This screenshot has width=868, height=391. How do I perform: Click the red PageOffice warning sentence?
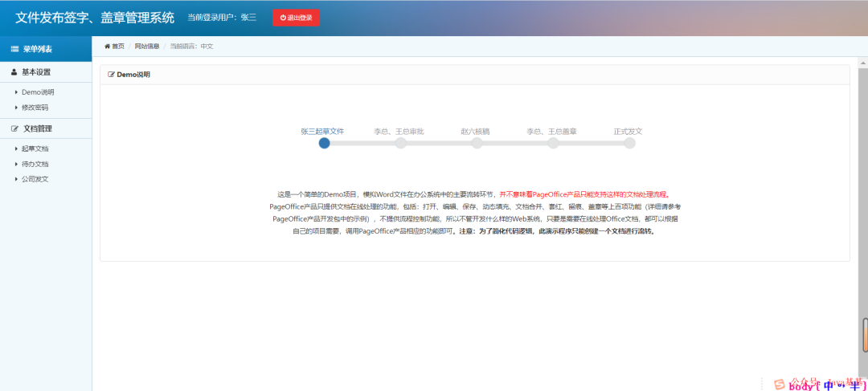[x=585, y=194]
